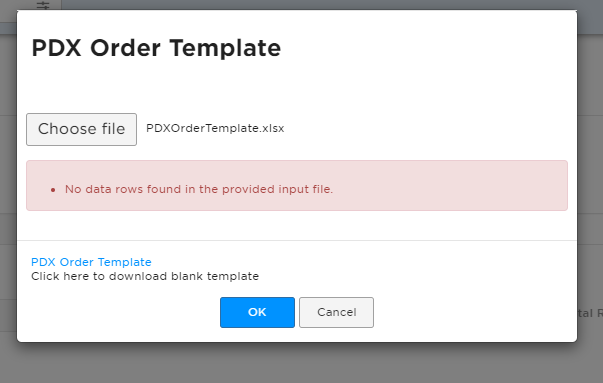The height and width of the screenshot is (383, 603).
Task: Click inside the pink error alert box
Action: click(x=297, y=185)
